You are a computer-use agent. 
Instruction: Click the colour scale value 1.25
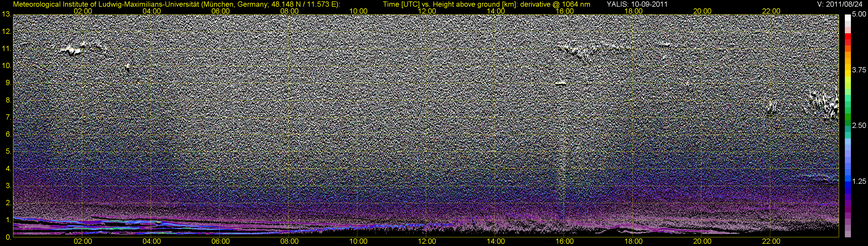[x=859, y=181]
